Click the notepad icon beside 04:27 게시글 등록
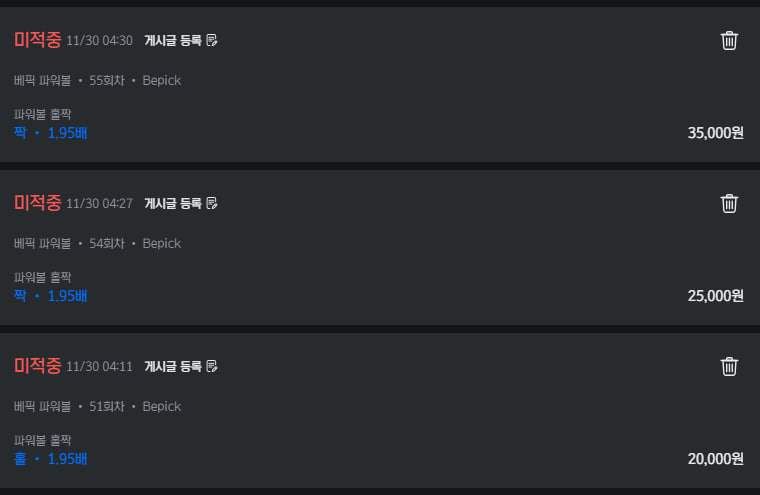Image resolution: width=760 pixels, height=495 pixels. pyautogui.click(x=212, y=203)
